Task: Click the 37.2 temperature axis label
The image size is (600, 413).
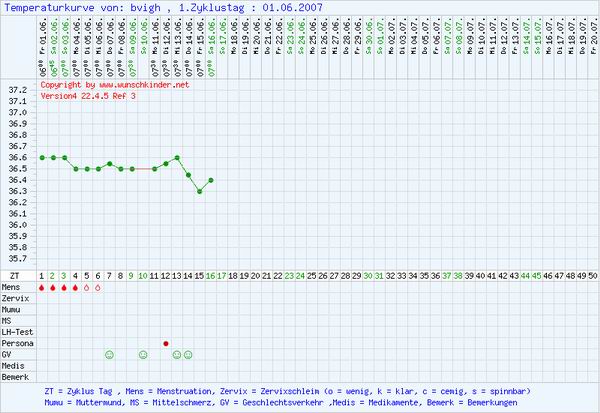Action: [x=18, y=90]
